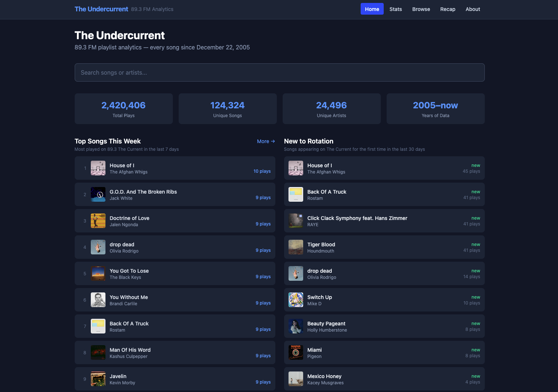Click You Without Me album cover
This screenshot has height=392, width=558.
(x=98, y=300)
